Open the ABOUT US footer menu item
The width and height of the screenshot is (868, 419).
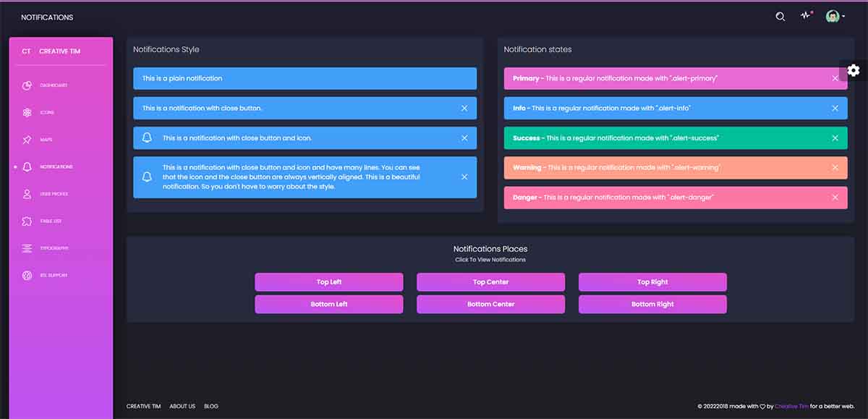click(x=182, y=406)
